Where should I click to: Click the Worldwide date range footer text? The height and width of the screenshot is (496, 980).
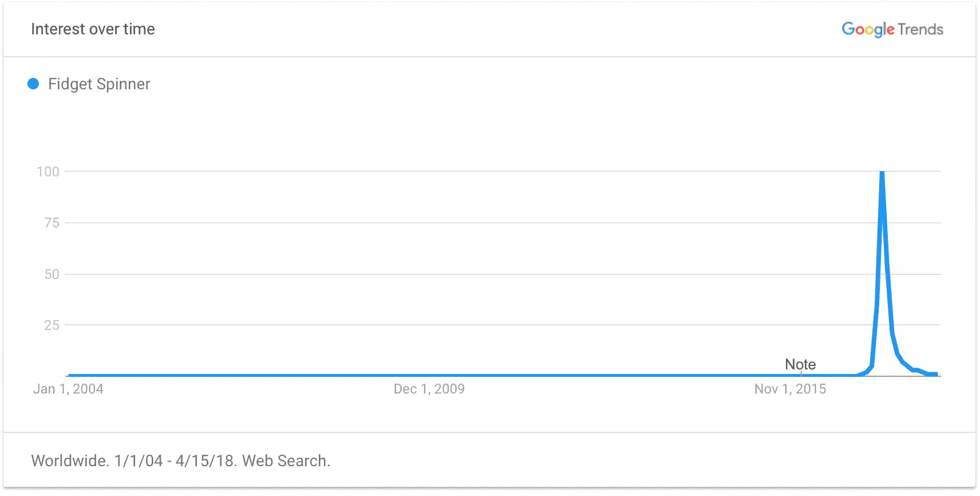coord(180,460)
